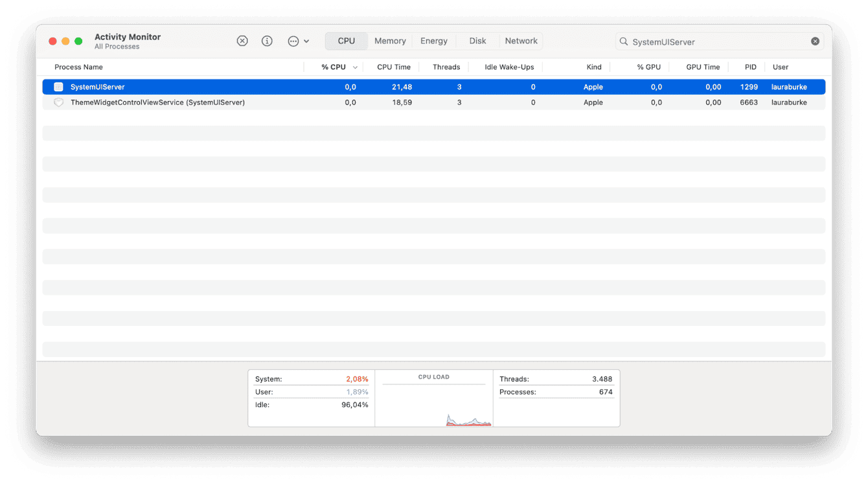Check the SystemUIServer row checkbox
Viewport: 868px width, 484px height.
coord(58,86)
